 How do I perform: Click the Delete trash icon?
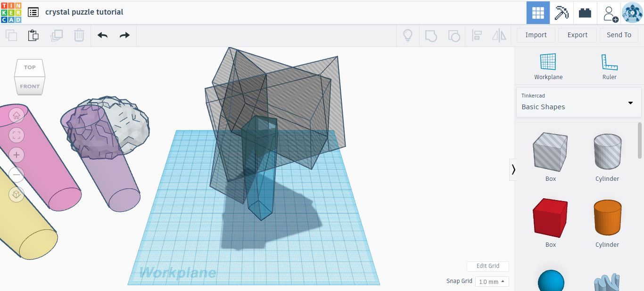79,35
